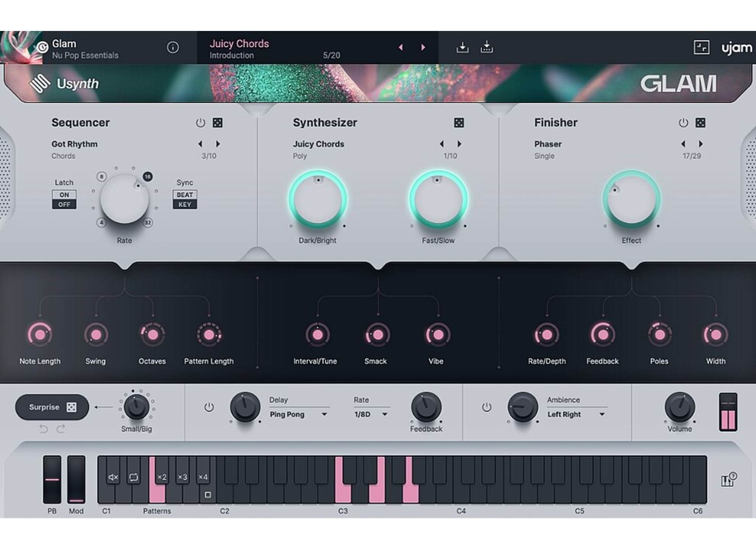Randomize Finisher with dice icon
756x550 pixels.
(700, 123)
